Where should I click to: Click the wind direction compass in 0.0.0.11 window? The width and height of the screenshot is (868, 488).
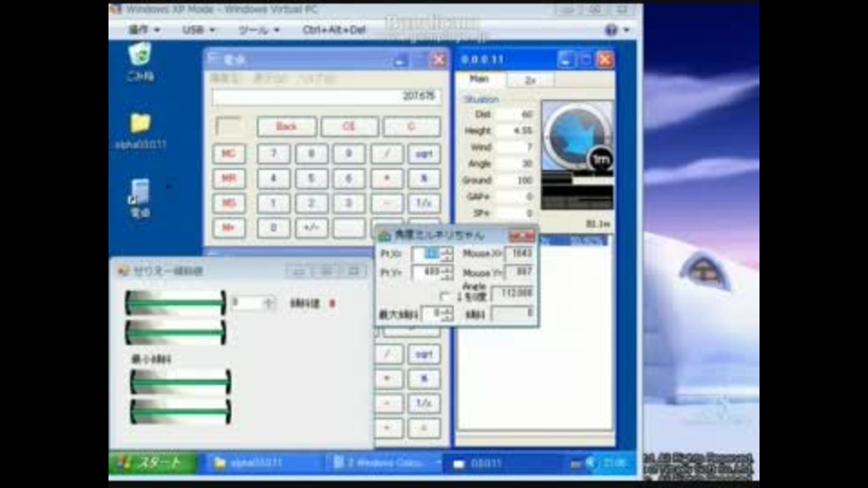click(578, 136)
